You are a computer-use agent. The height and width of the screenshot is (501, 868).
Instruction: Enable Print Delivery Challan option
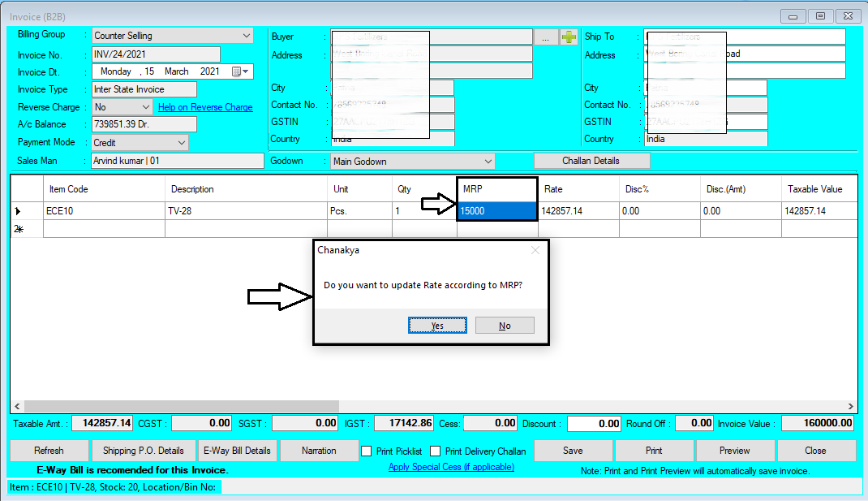coord(435,451)
